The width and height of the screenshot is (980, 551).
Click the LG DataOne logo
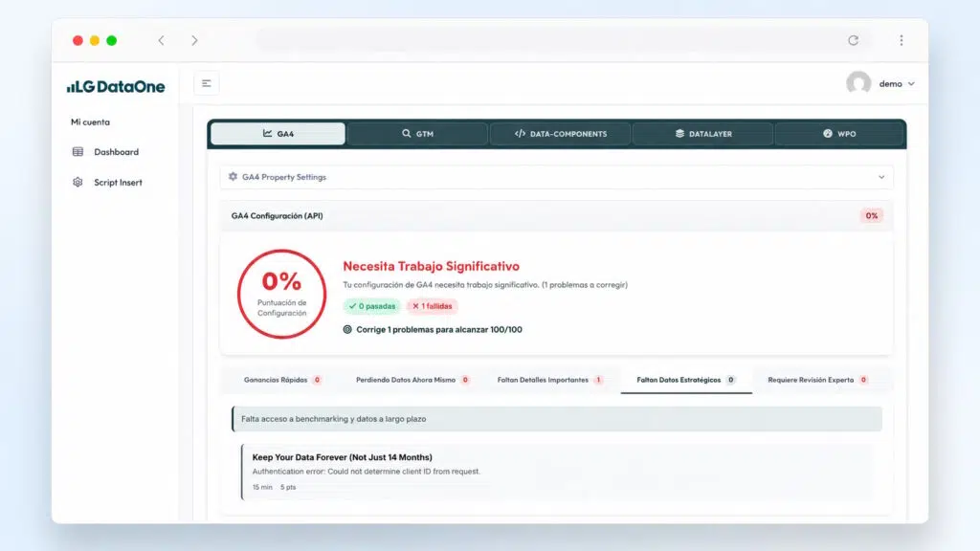pos(116,86)
